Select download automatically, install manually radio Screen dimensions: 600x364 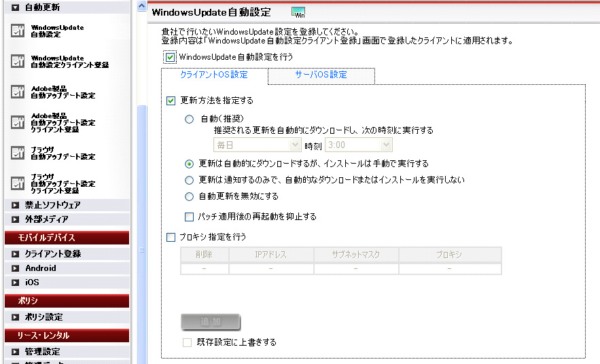[189, 164]
